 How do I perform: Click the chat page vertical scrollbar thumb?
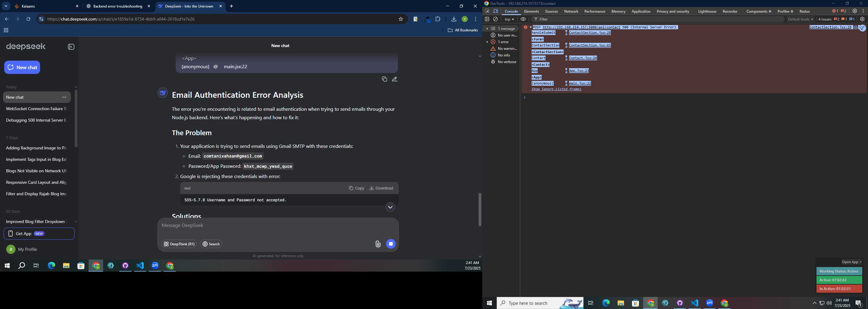click(x=480, y=209)
